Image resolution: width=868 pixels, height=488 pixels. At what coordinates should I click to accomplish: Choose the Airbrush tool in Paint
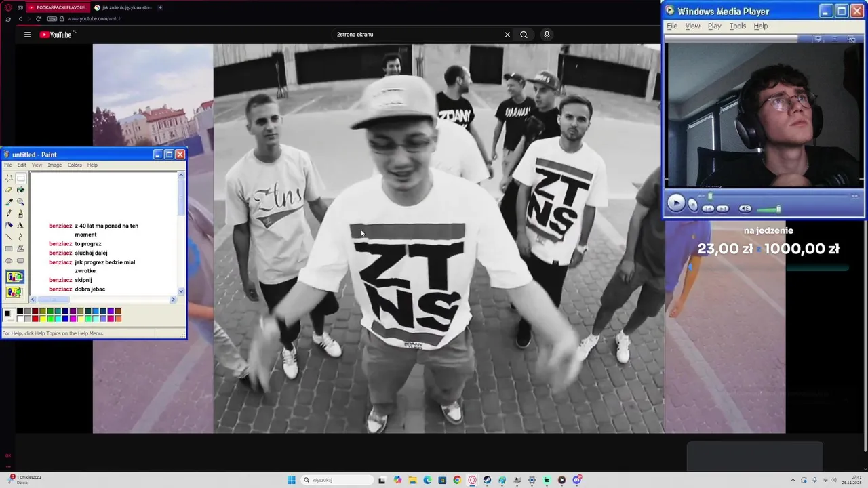pyautogui.click(x=9, y=225)
